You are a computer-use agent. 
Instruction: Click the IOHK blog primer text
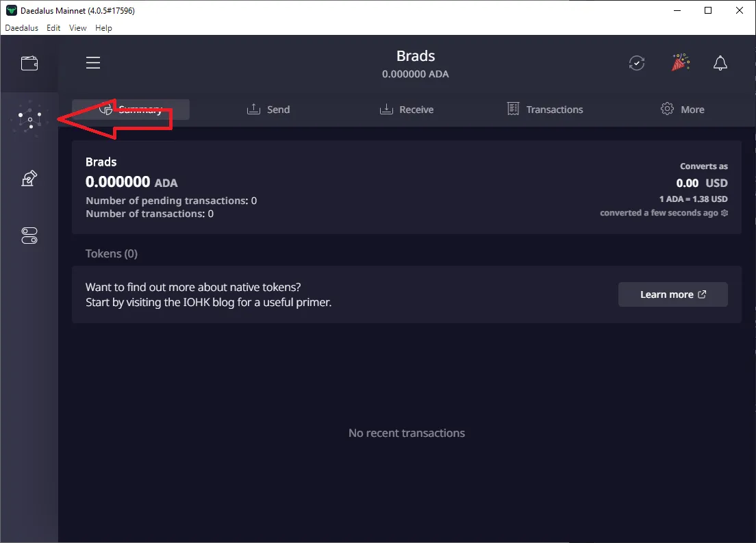208,303
